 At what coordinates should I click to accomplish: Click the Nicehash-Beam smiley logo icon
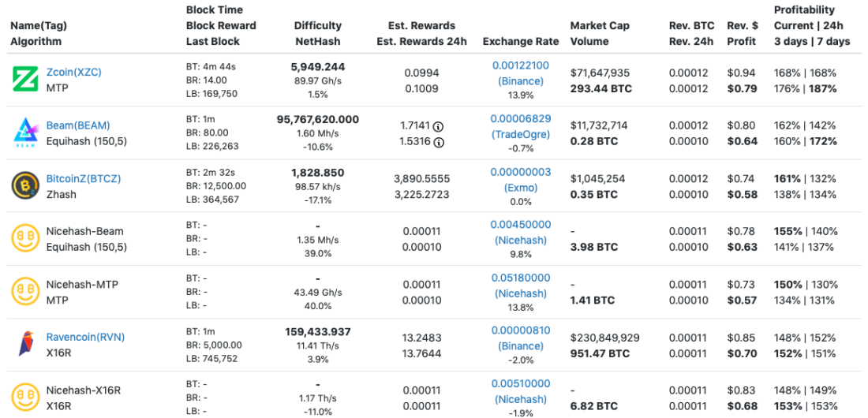(x=25, y=238)
